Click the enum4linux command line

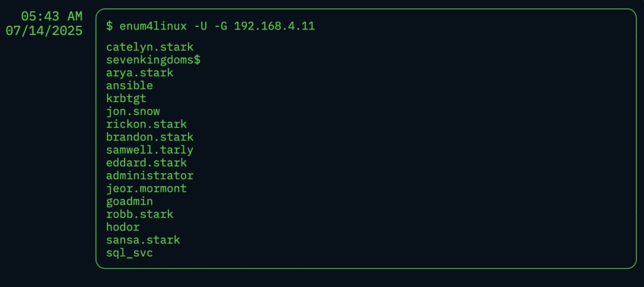(x=210, y=26)
